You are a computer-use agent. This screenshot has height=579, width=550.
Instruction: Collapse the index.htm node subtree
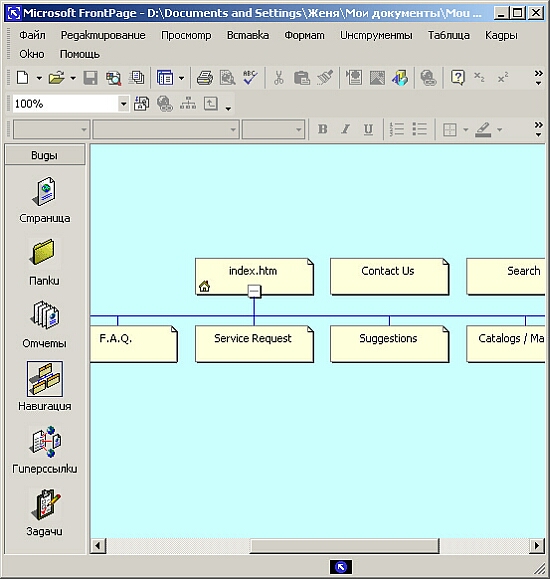pos(254,291)
